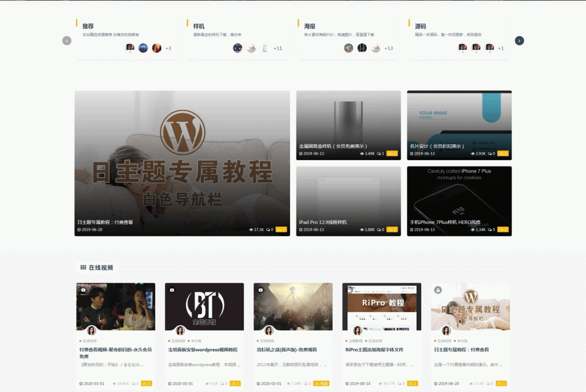
Task: Click title 手机iPhone 7Plus样机 HERO风格
Action: tap(445, 222)
